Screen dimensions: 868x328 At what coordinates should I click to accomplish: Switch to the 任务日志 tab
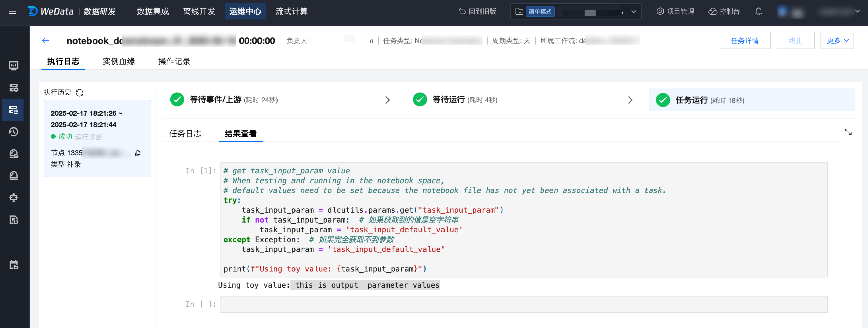point(185,134)
